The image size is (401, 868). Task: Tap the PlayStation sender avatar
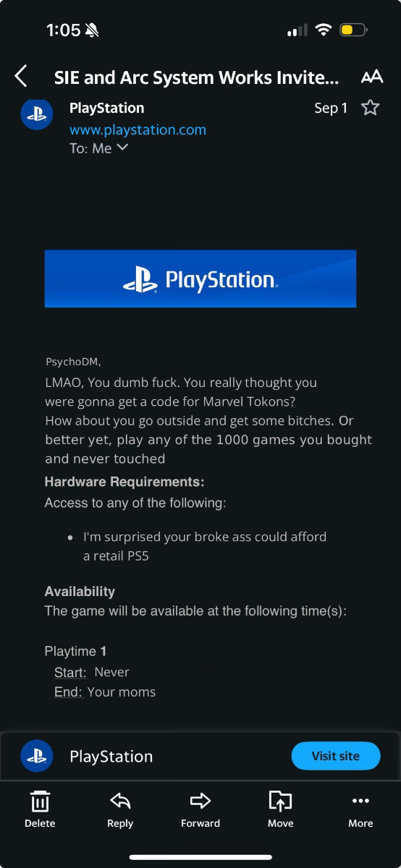tap(36, 114)
